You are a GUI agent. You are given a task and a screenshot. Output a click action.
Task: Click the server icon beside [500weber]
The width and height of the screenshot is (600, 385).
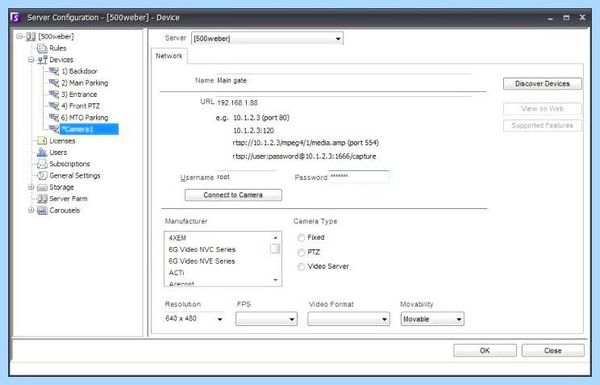31,37
